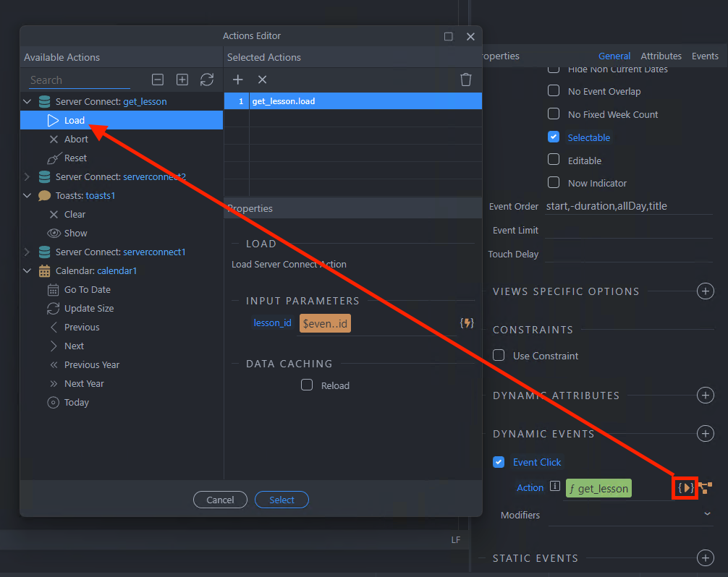Screen dimensions: 728x577
Task: Click the expand all icon beside Search
Action: (x=182, y=80)
